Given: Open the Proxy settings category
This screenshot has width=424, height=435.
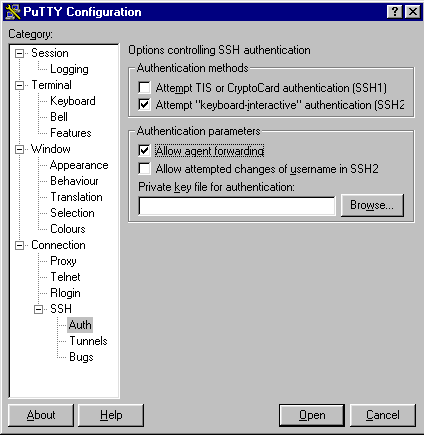Looking at the screenshot, I should coord(63,261).
